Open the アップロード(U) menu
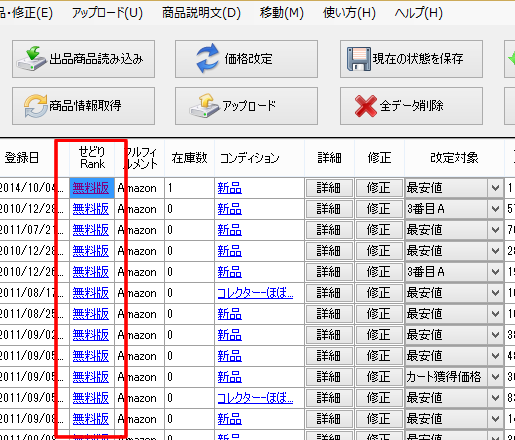 click(107, 13)
